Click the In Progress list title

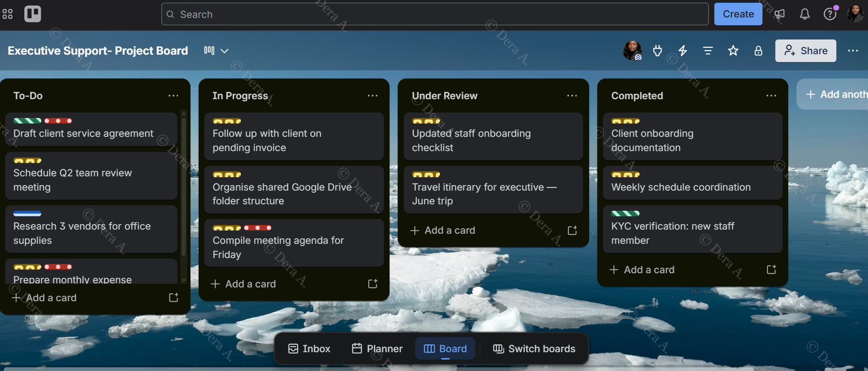pyautogui.click(x=240, y=96)
